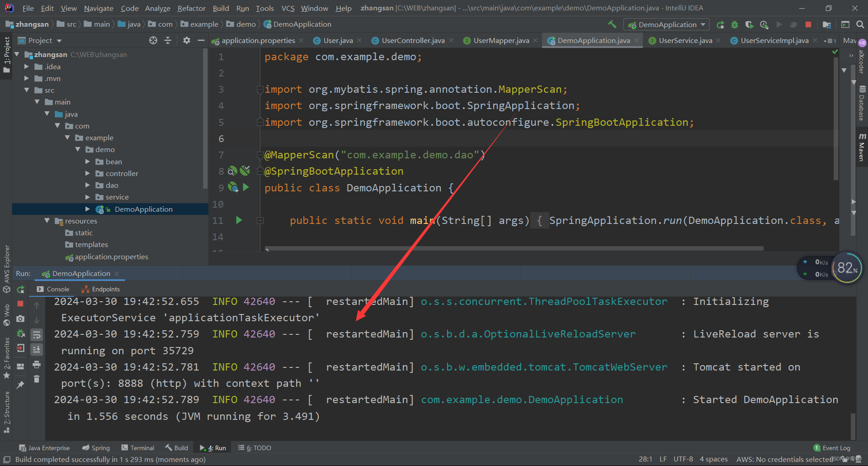Show hidden editor tabs list
The height and width of the screenshot is (466, 868).
point(830,40)
